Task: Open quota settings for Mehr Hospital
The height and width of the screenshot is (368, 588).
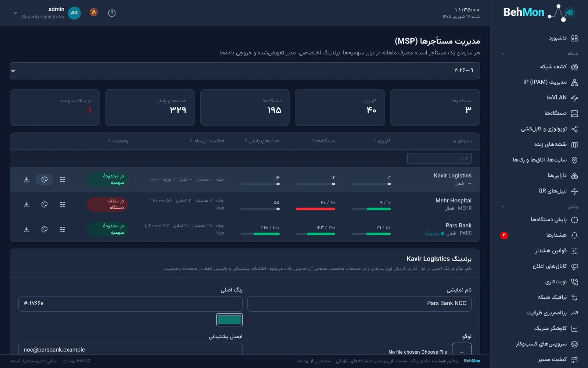Action: [62, 205]
